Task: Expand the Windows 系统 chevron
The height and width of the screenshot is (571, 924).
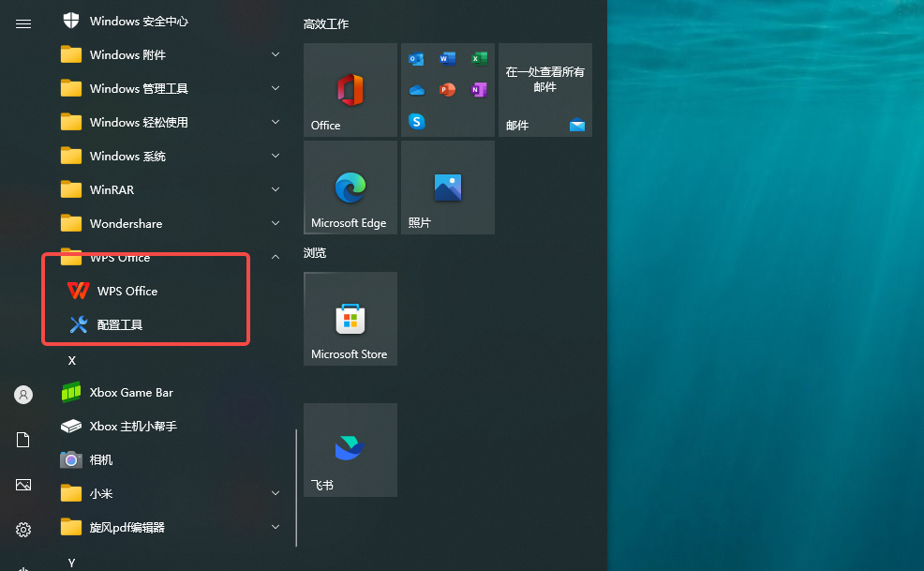Action: pos(276,156)
